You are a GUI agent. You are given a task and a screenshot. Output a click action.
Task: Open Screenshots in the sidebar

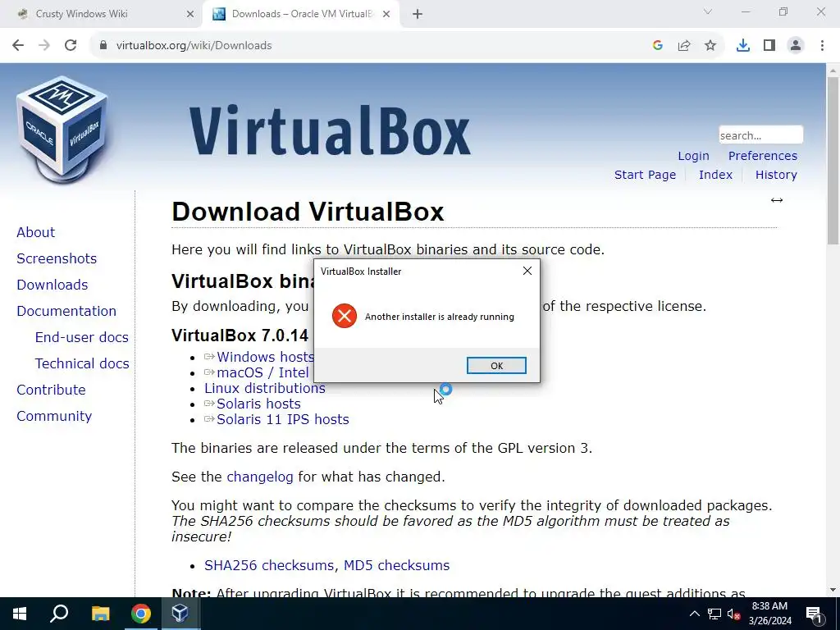point(57,258)
